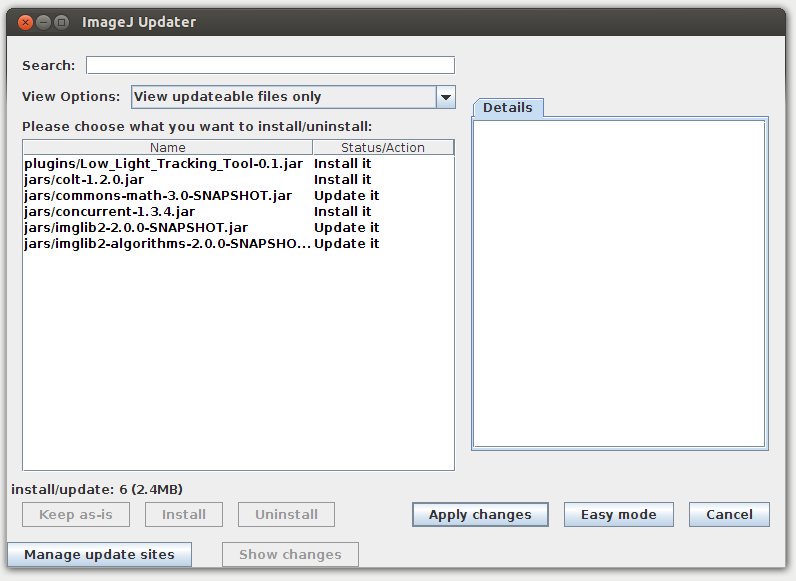The height and width of the screenshot is (581, 796).
Task: Click the View Options dropdown arrow
Action: (445, 96)
